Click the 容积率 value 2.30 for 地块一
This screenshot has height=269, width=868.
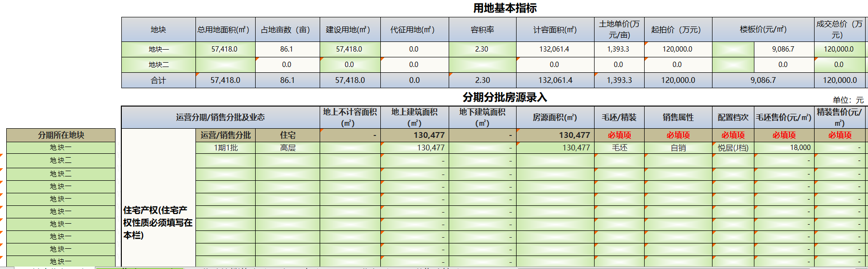[482, 49]
